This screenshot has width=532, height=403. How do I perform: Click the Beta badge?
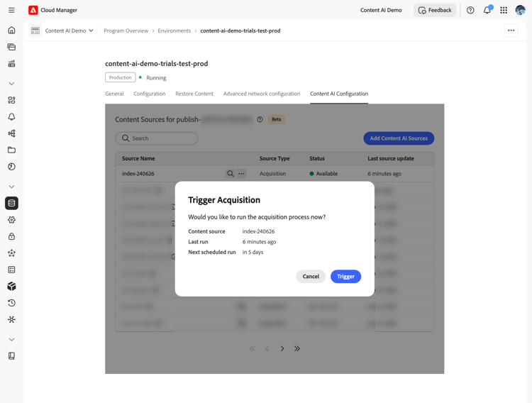pos(277,119)
